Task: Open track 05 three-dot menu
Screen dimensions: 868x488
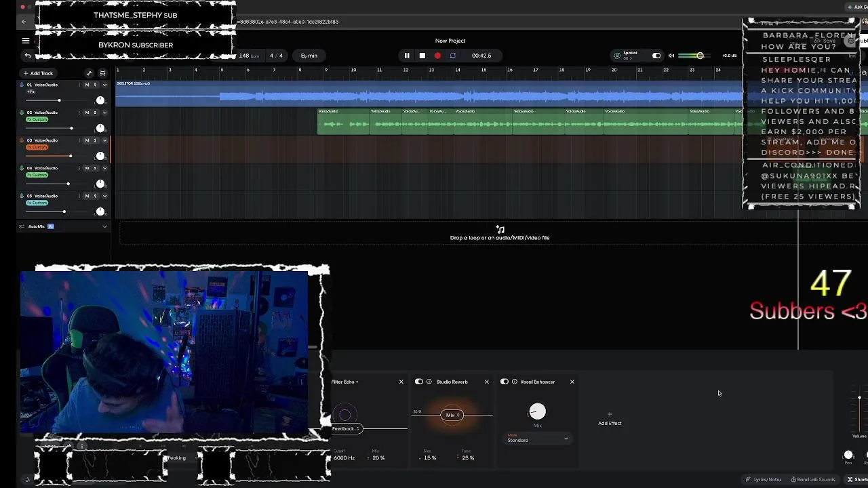Action: click(79, 196)
